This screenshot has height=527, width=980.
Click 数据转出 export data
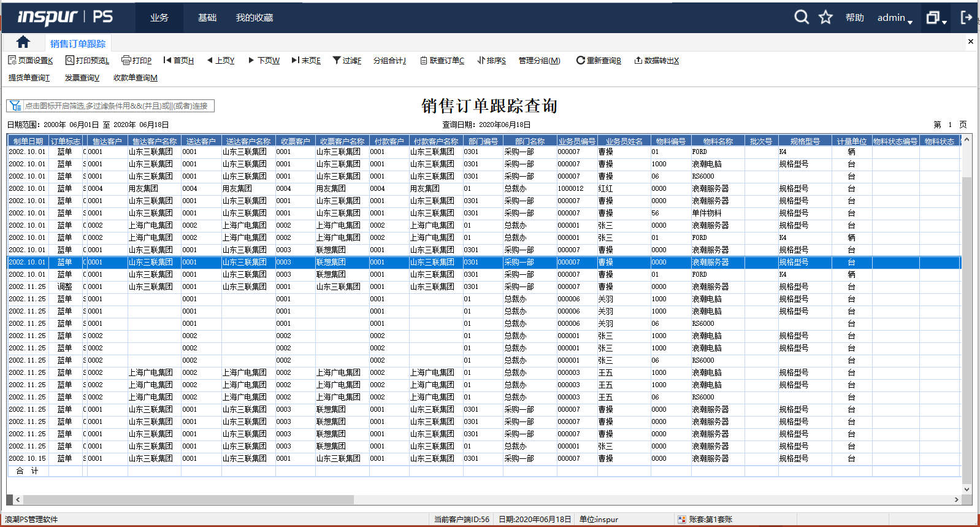(656, 60)
